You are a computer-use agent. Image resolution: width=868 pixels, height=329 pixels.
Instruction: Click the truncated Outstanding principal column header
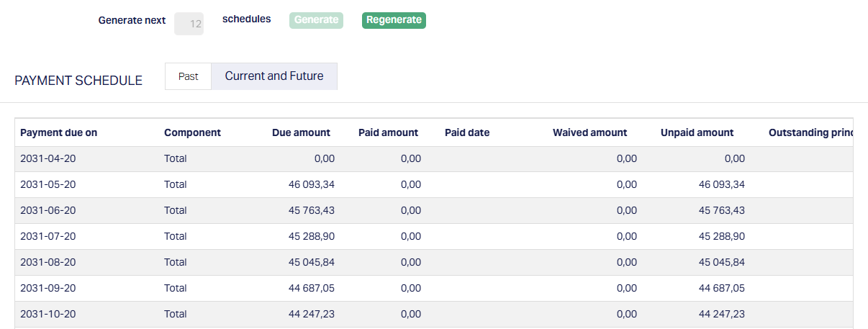[x=810, y=132]
